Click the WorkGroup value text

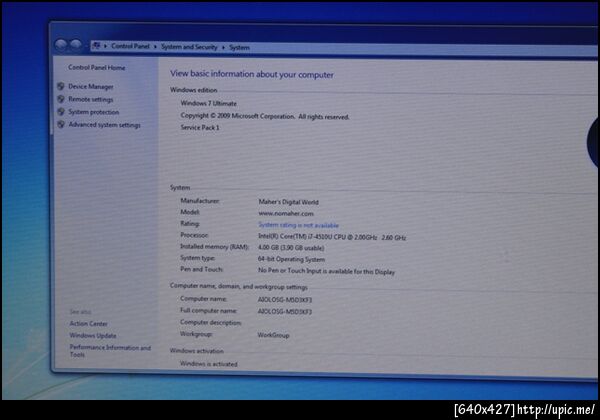[x=273, y=335]
